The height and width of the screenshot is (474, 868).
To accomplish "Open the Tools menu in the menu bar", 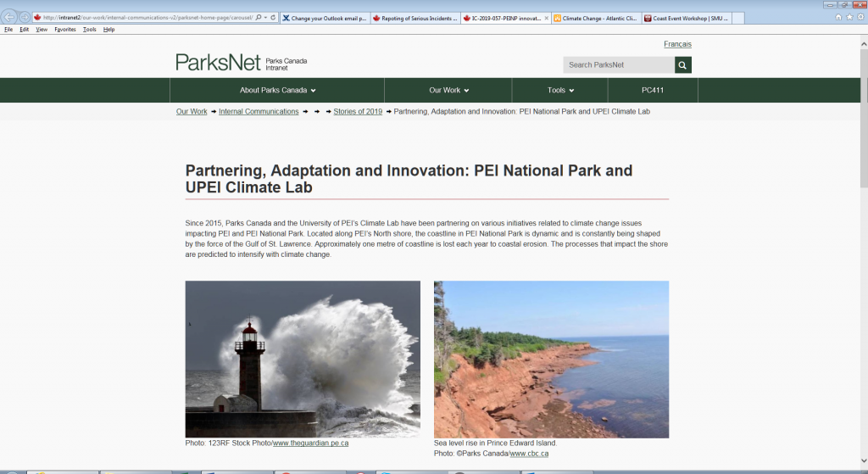I will coord(90,30).
